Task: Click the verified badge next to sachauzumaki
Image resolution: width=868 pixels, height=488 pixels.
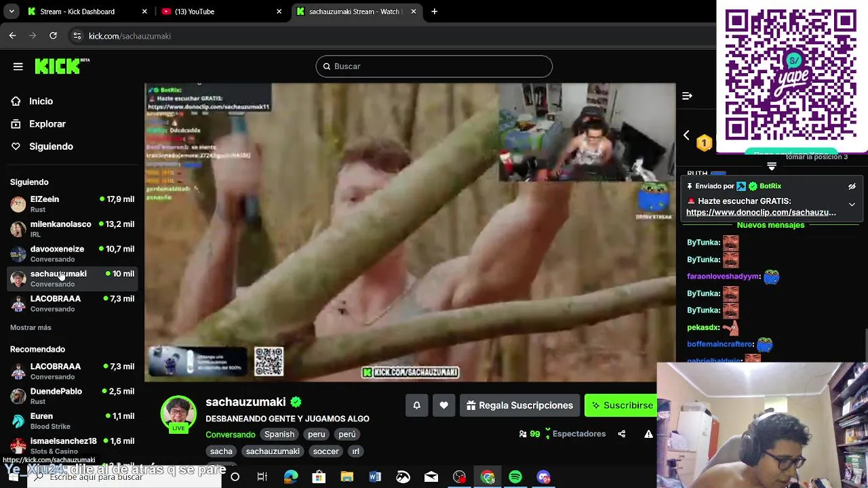Action: [x=296, y=402]
